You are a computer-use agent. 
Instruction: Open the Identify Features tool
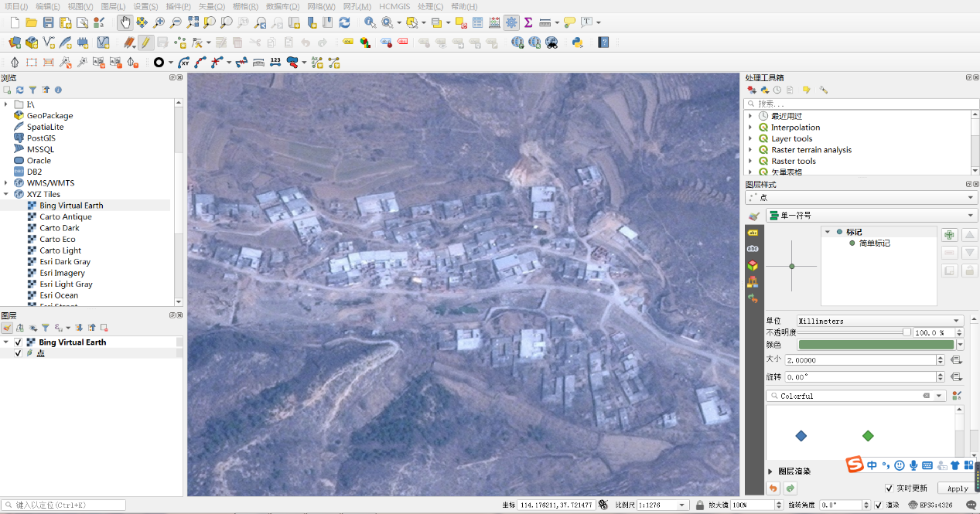point(370,22)
